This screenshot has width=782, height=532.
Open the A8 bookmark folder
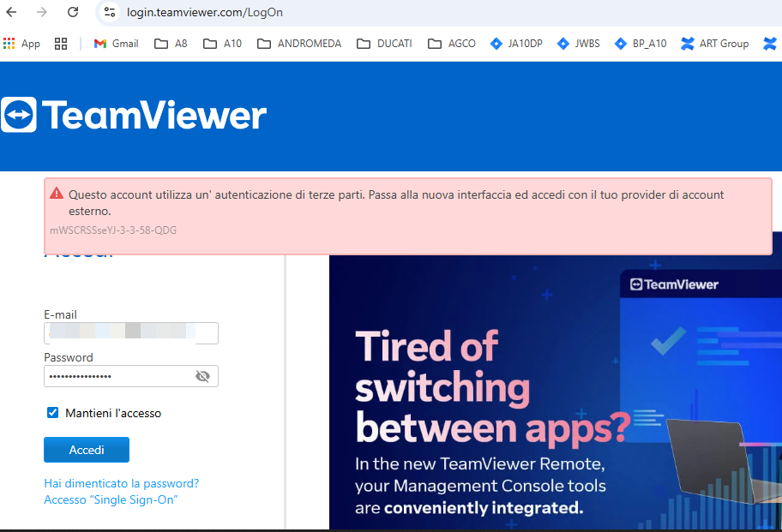point(171,44)
